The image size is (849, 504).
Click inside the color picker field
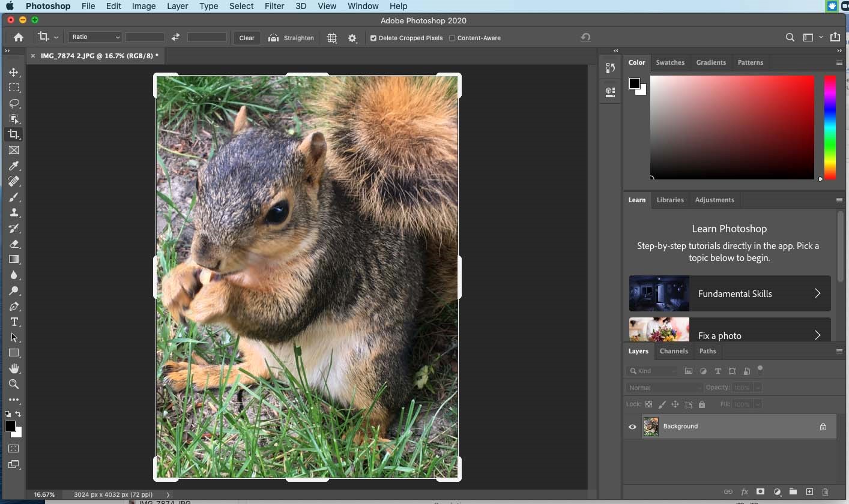[x=732, y=127]
